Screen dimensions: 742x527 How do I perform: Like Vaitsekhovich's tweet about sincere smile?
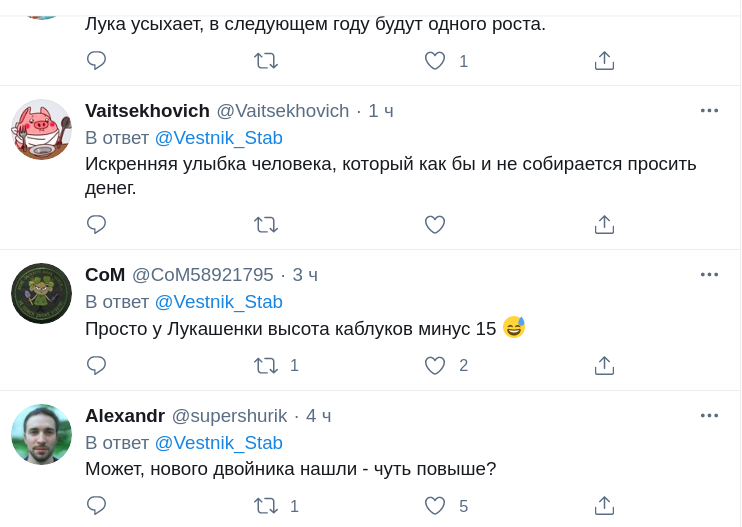coord(435,224)
